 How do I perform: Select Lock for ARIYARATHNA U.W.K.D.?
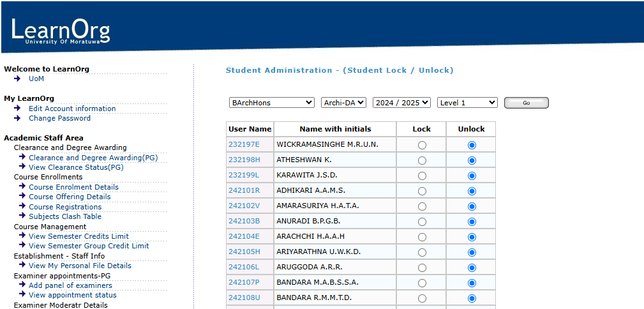[x=422, y=252]
